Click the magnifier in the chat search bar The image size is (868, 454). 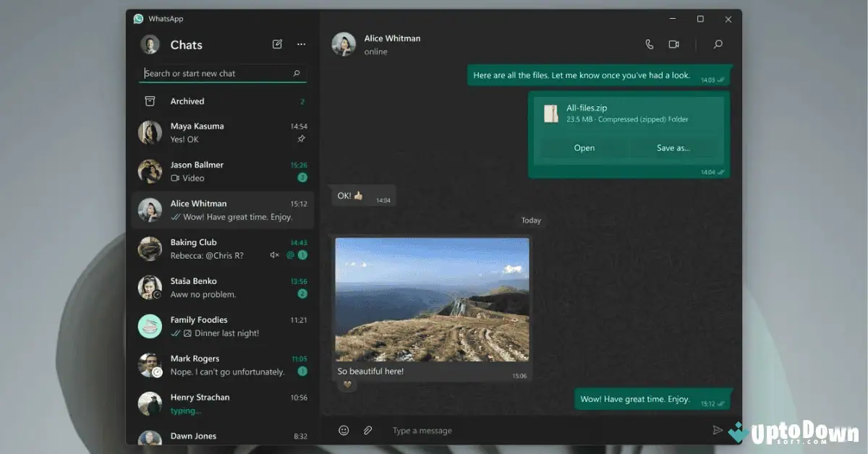click(296, 73)
